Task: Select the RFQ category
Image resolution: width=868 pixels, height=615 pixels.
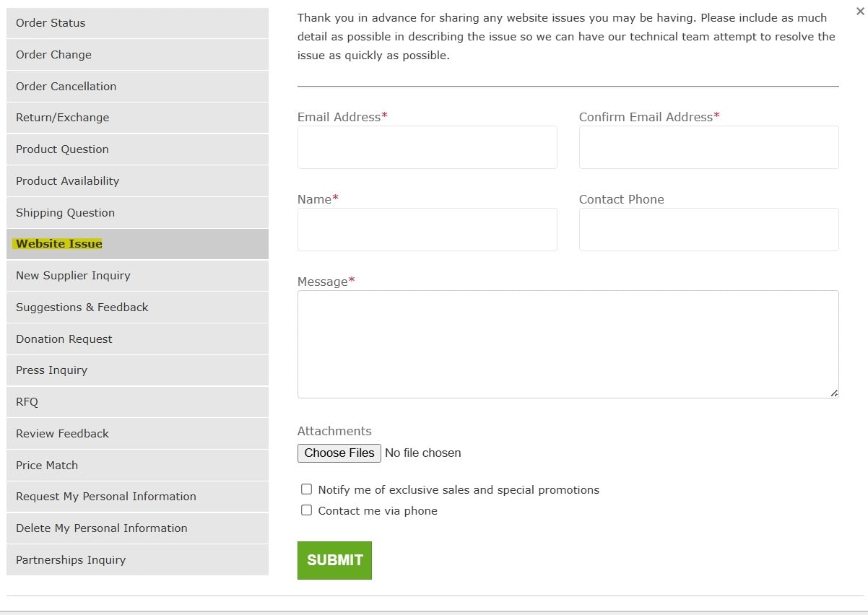Action: (x=137, y=401)
